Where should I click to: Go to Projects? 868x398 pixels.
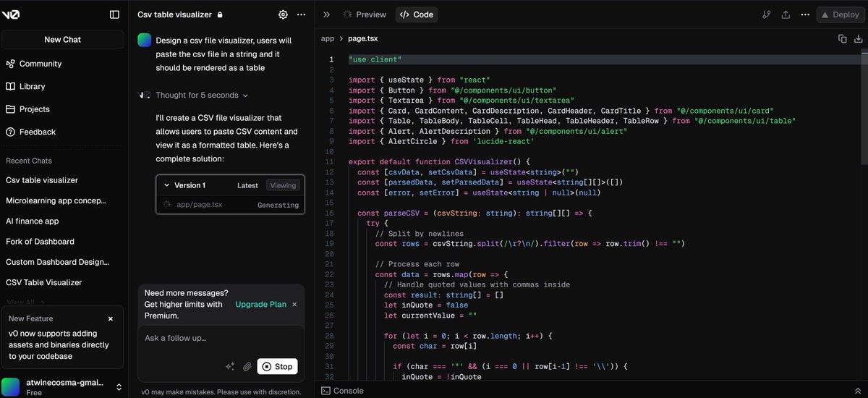click(35, 109)
